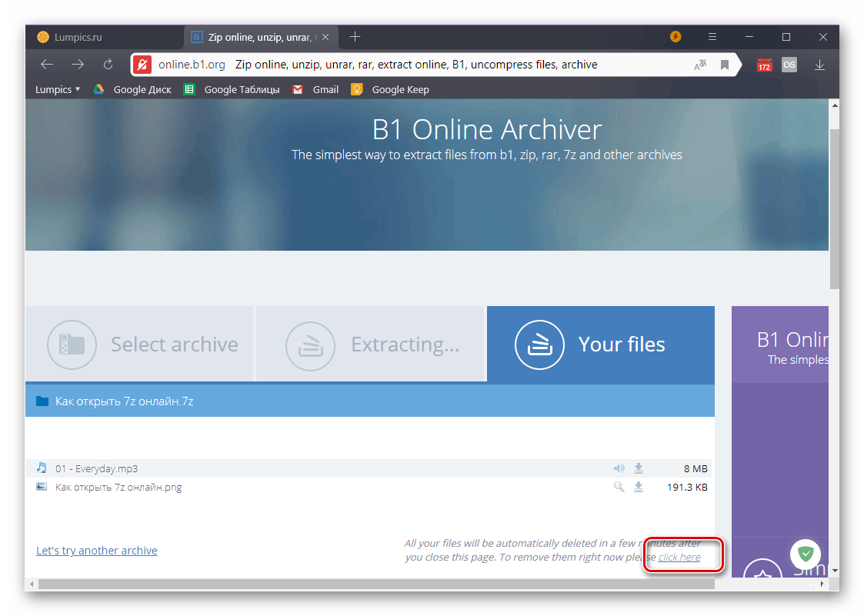Open the Как открыть 7z онлайн.7z archive entry
The image size is (864, 616).
coord(115,401)
